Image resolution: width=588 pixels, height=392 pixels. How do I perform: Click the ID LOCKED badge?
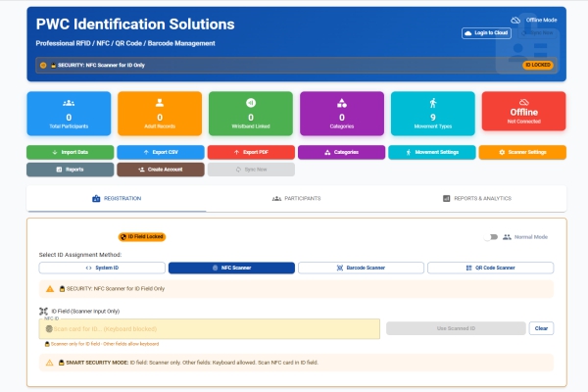538,65
